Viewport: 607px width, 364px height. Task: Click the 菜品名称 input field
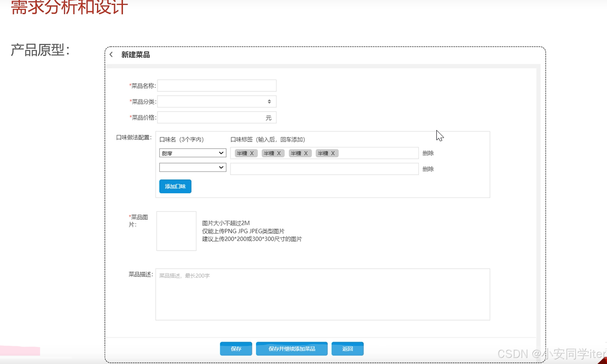pyautogui.click(x=217, y=86)
